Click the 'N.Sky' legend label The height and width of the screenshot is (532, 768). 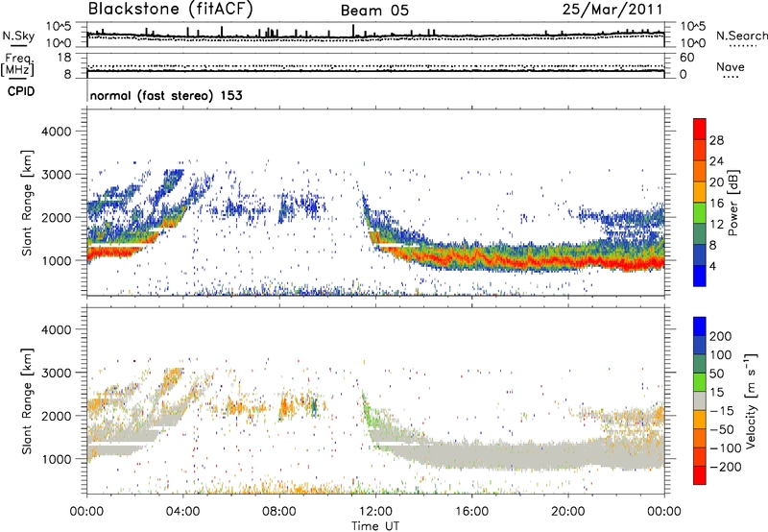point(18,36)
